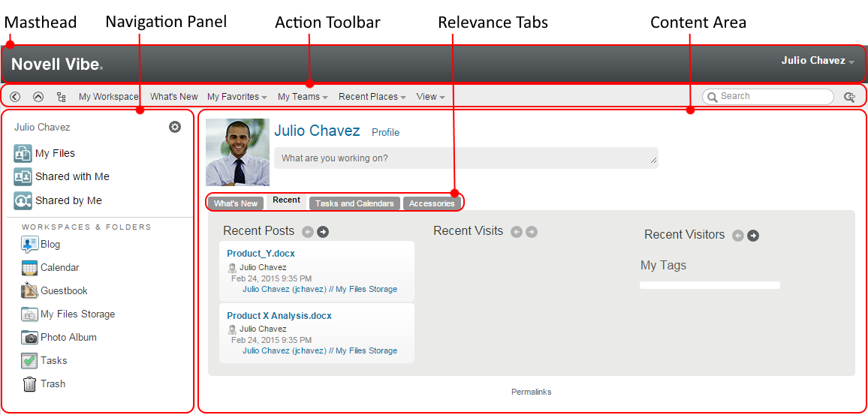The width and height of the screenshot is (868, 415).
Task: Select the Recent tab
Action: 286,201
